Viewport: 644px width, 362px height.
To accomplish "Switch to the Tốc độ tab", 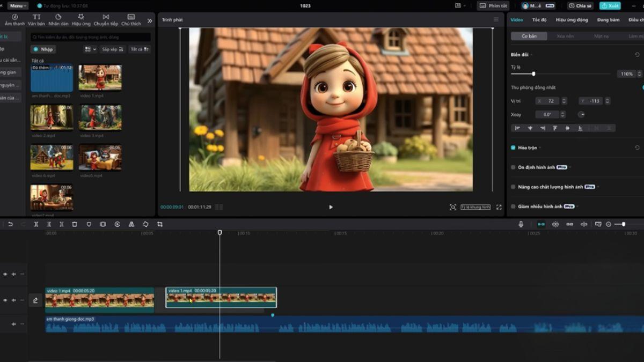I will click(539, 20).
